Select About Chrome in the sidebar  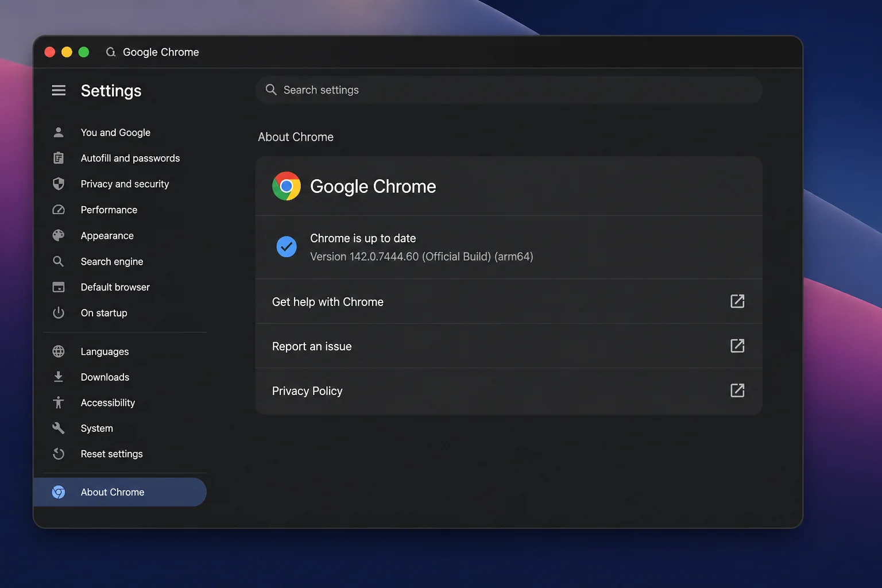coord(121,492)
